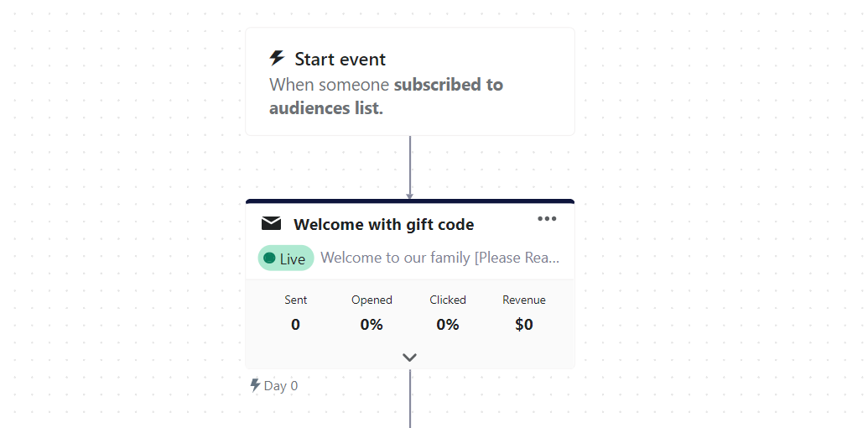Image resolution: width=868 pixels, height=428 pixels.
Task: Click the small lightning icon next to Day 0
Action: (x=255, y=385)
